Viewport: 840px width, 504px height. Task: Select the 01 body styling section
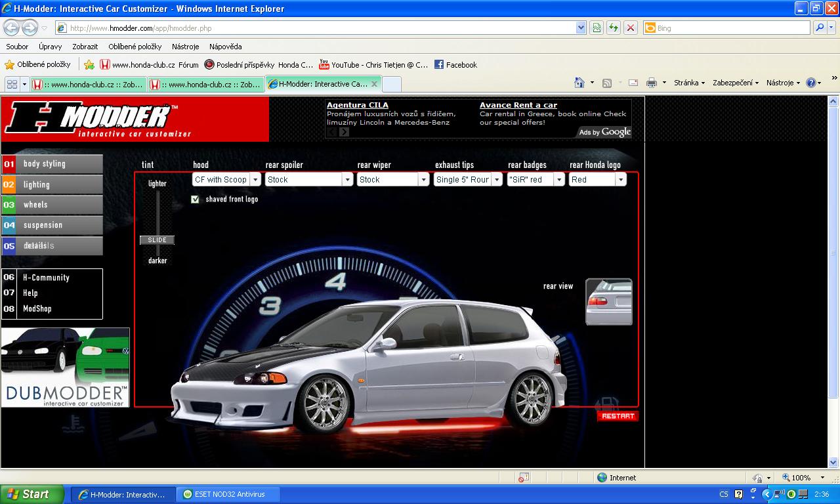pos(52,164)
